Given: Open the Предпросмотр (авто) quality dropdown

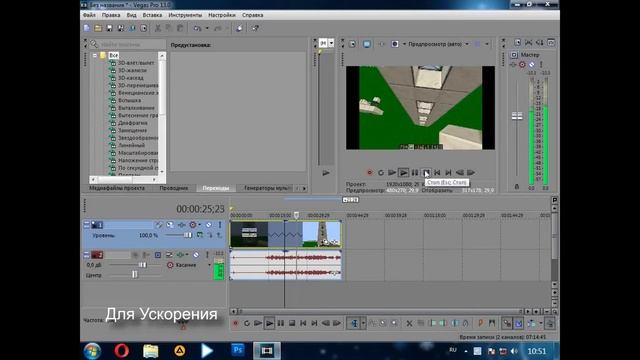Looking at the screenshot, I should [x=467, y=44].
